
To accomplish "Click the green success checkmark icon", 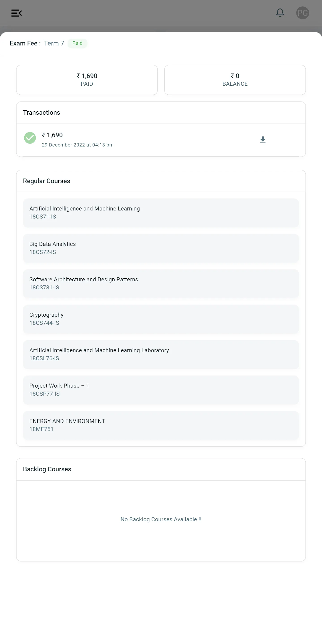I will [x=30, y=138].
